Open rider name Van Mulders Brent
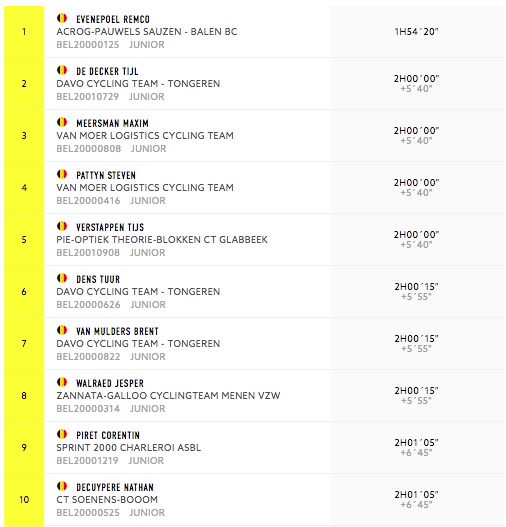This screenshot has height=527, width=506. tap(117, 332)
